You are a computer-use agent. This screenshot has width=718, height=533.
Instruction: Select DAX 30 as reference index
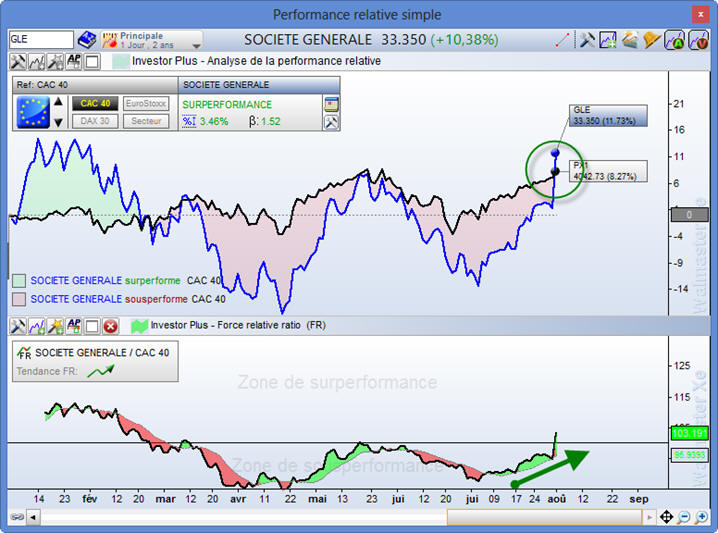pos(95,121)
